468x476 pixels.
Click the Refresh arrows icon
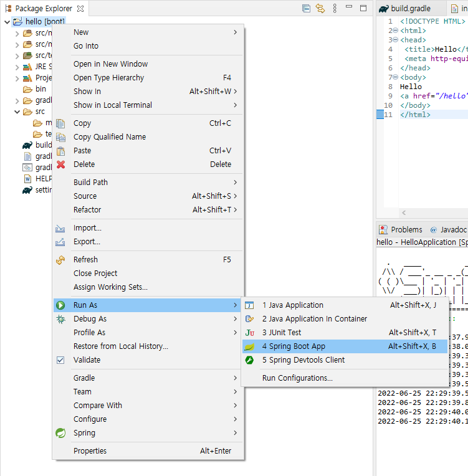pyautogui.click(x=60, y=260)
